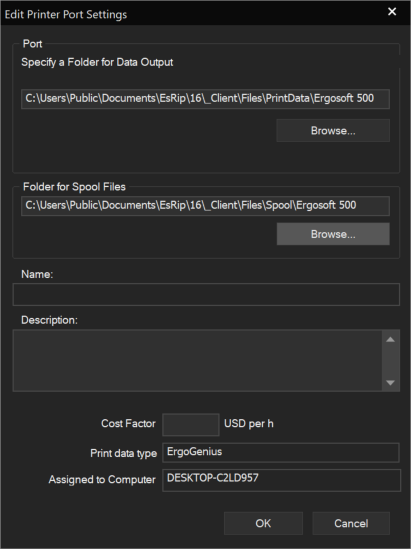The height and width of the screenshot is (549, 411).
Task: Click the Description scrollbar up arrow
Action: pyautogui.click(x=390, y=339)
